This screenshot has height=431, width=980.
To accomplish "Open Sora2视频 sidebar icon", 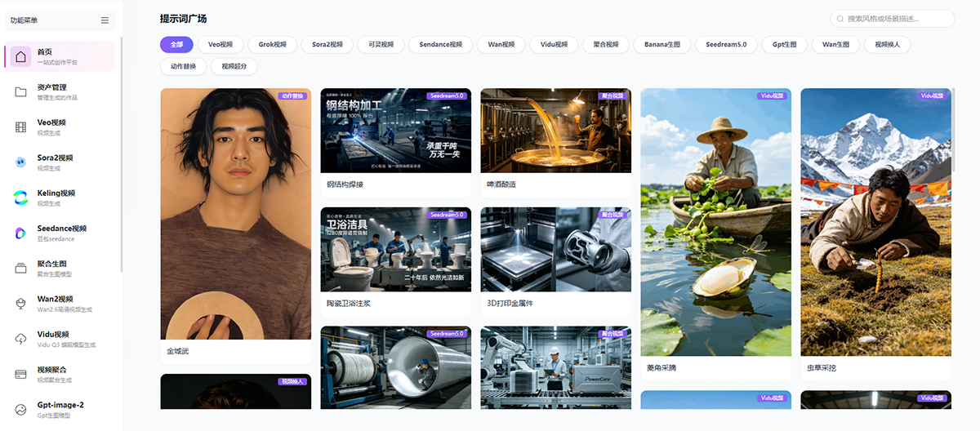I will click(x=20, y=162).
